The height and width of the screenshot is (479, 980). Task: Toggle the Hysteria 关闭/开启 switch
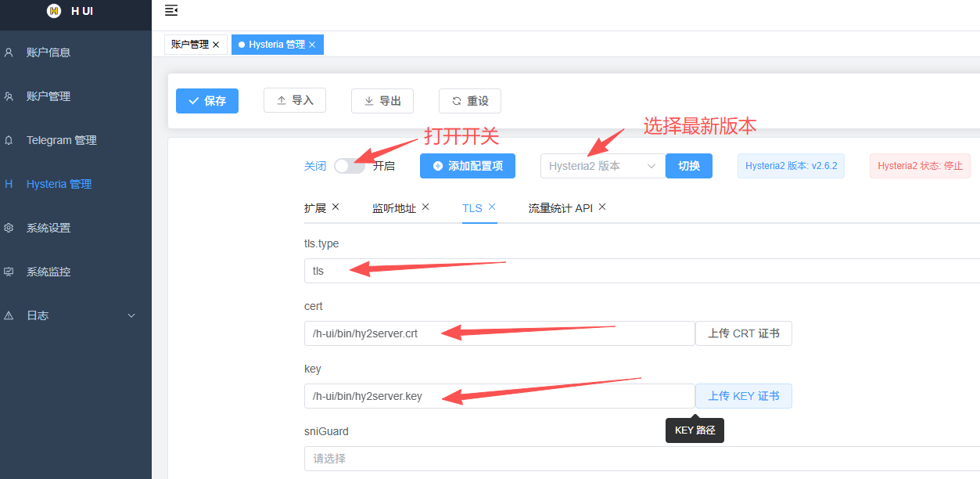[349, 166]
